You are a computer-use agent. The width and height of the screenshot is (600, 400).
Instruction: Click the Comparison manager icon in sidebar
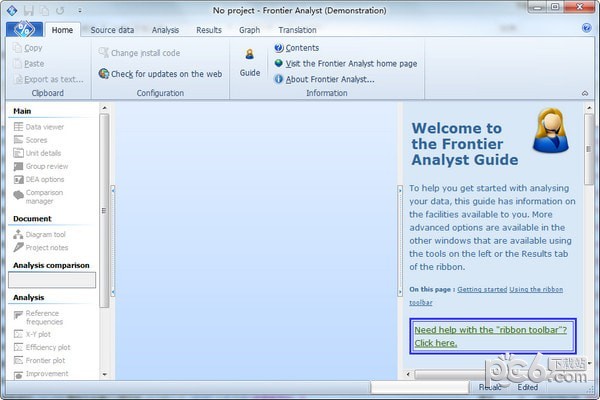pyautogui.click(x=18, y=195)
